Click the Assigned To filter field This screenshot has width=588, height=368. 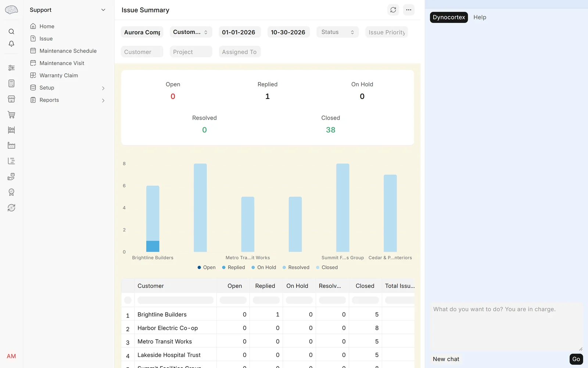click(240, 52)
